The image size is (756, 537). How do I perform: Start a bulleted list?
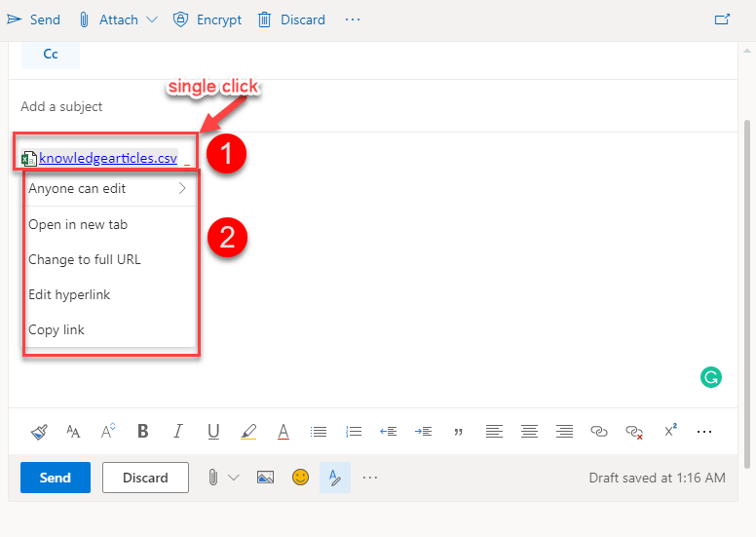(319, 431)
